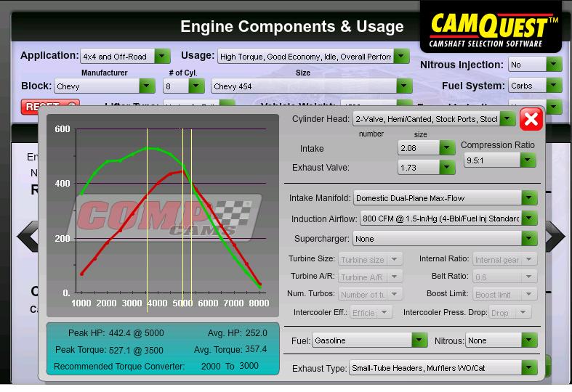Open the Supercharger dropdown showing None
The height and width of the screenshot is (392, 572).
coord(445,239)
